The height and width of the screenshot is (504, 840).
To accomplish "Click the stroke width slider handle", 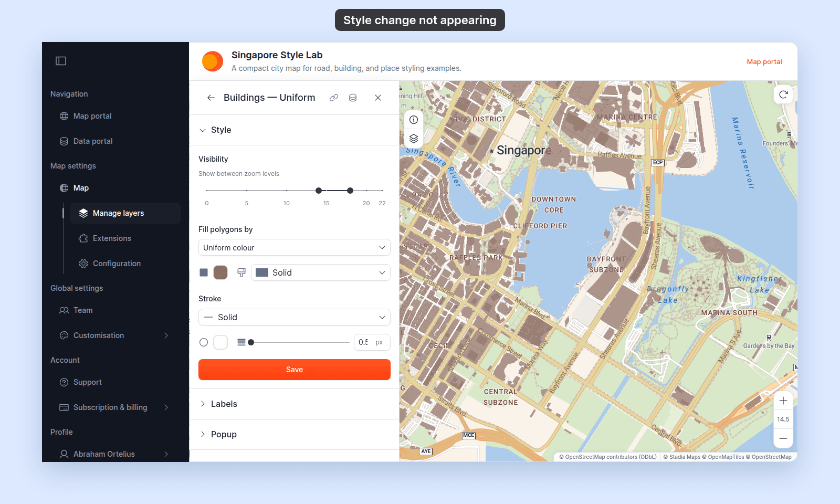I will [251, 342].
